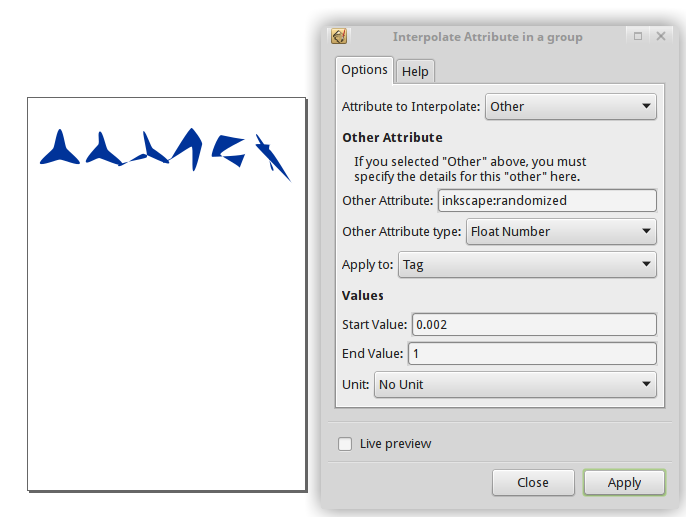Viewport: 686px width, 517px height.
Task: Select the second blue star from the left
Action: tap(100, 152)
